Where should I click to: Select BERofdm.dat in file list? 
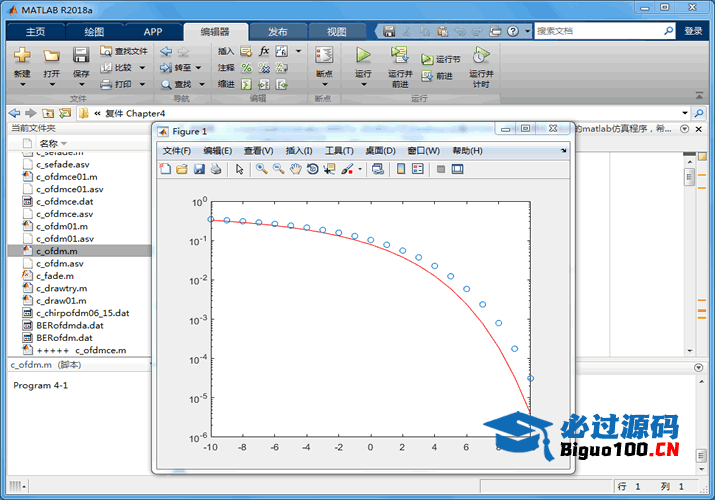(64, 338)
